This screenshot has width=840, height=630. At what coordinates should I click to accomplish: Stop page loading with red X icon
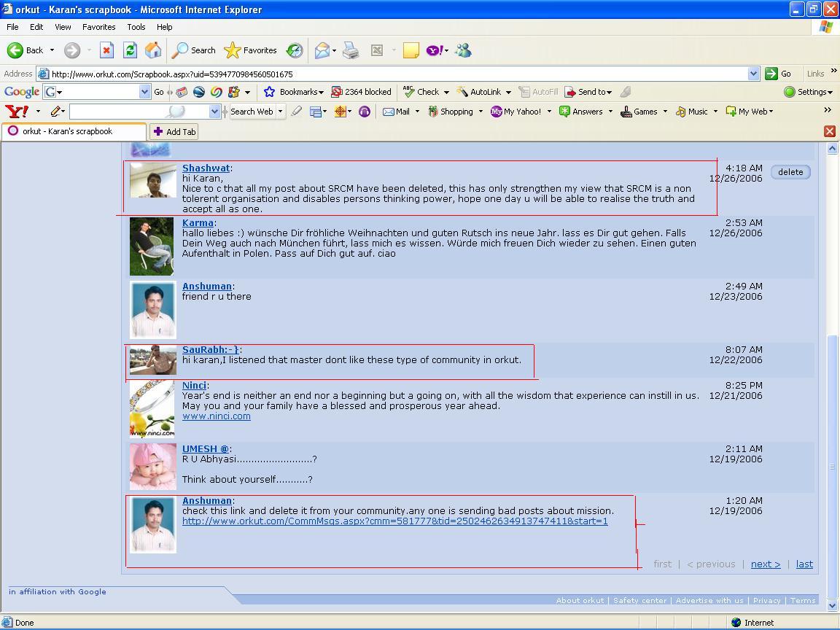(106, 50)
